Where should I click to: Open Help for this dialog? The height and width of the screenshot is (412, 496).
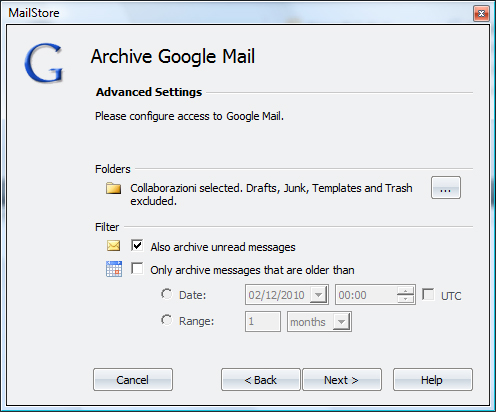433,380
